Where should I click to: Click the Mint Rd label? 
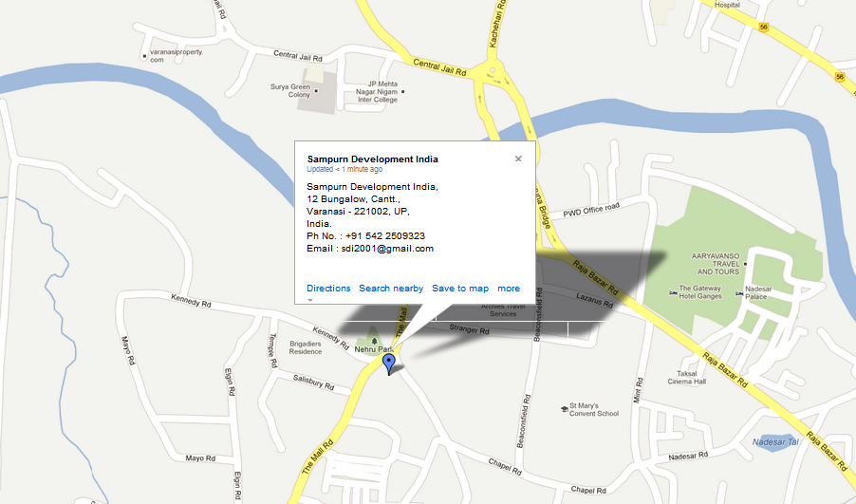pos(638,390)
